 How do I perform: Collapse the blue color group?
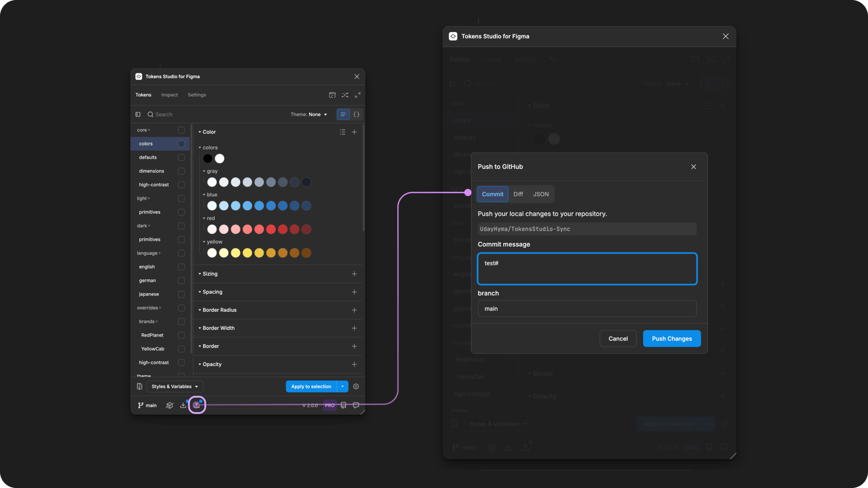point(204,195)
